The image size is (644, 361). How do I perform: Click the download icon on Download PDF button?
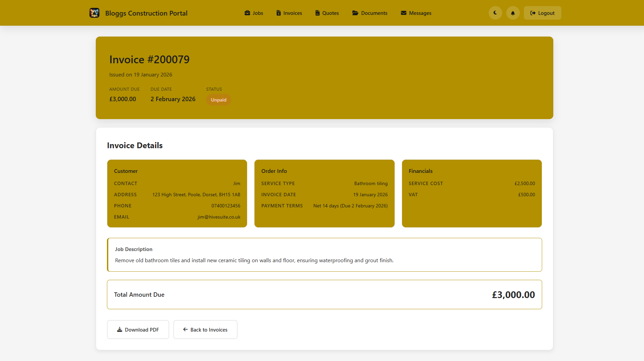pos(119,329)
